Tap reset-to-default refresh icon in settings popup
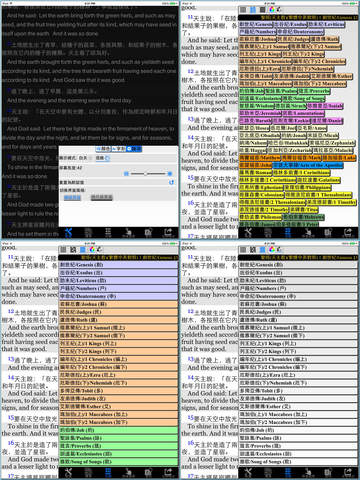This screenshot has height=480, width=360. point(171,182)
